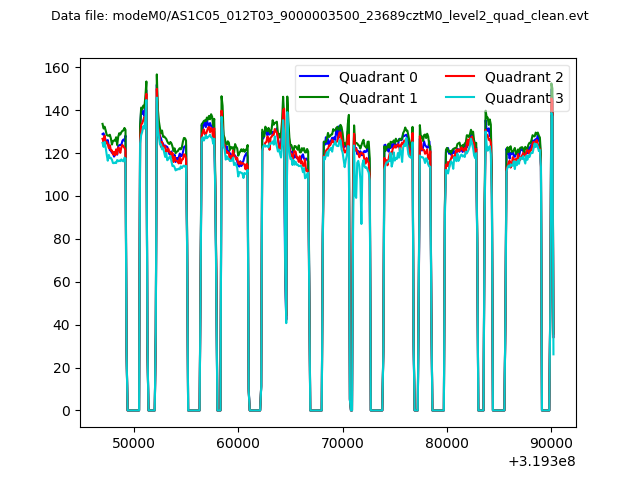Click the data file title text
Screen dimensions: 640x480
tap(319, 16)
